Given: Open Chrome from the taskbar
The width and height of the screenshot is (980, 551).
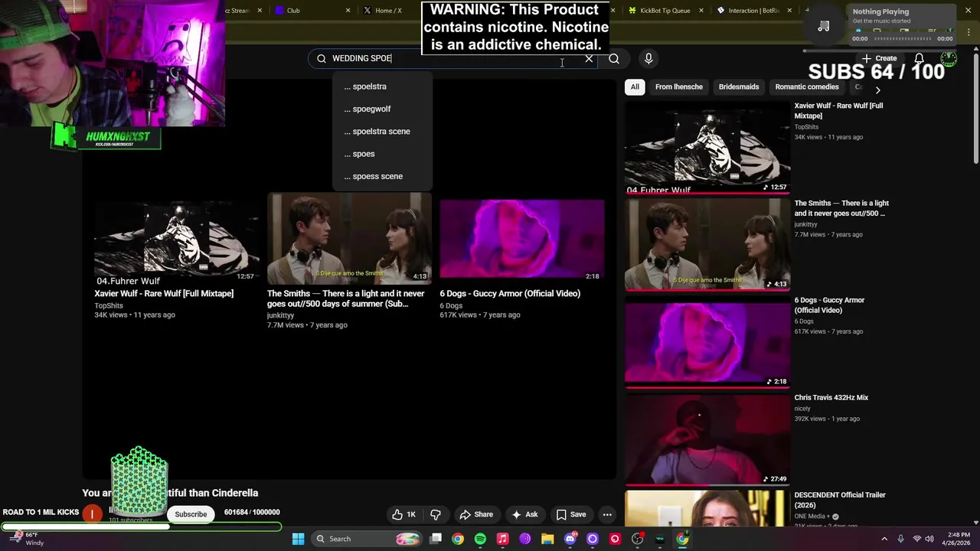Looking at the screenshot, I should tap(458, 539).
